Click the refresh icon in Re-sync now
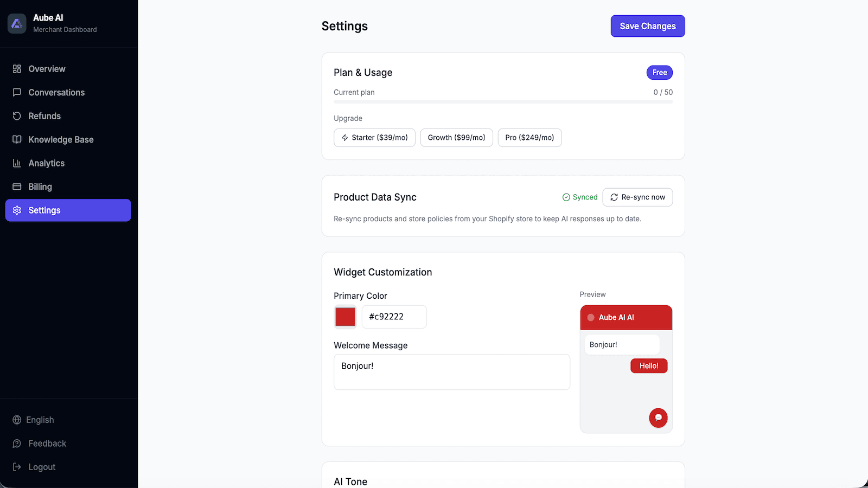The width and height of the screenshot is (868, 488). tap(614, 197)
